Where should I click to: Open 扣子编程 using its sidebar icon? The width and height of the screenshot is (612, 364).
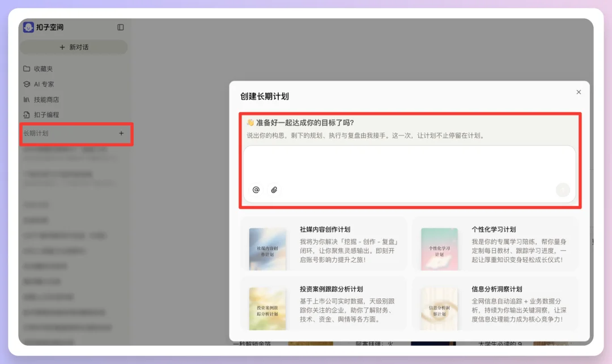click(x=27, y=114)
